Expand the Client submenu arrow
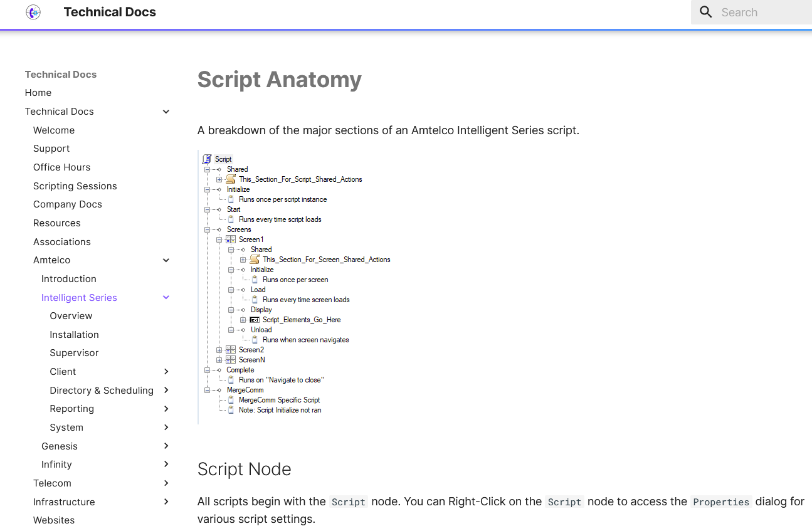812x531 pixels. click(x=166, y=372)
